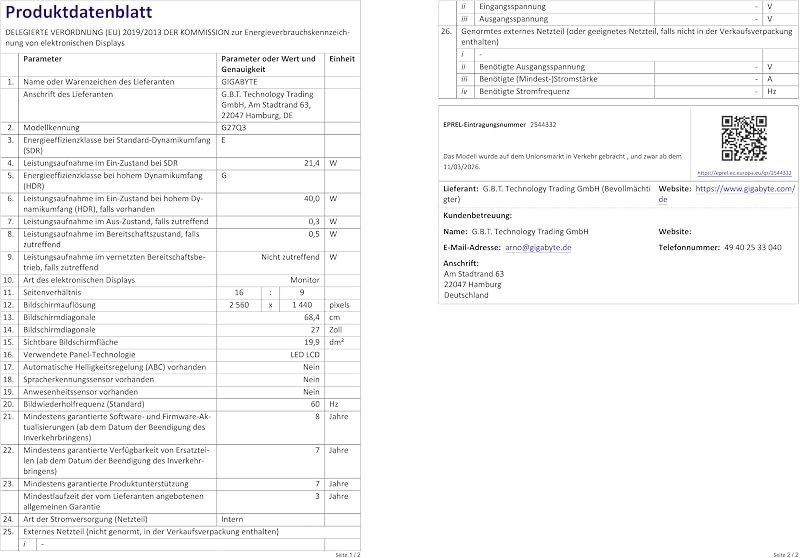The width and height of the screenshot is (800, 558).
Task: Click the 1 440 resolution height cell
Action: [302, 305]
